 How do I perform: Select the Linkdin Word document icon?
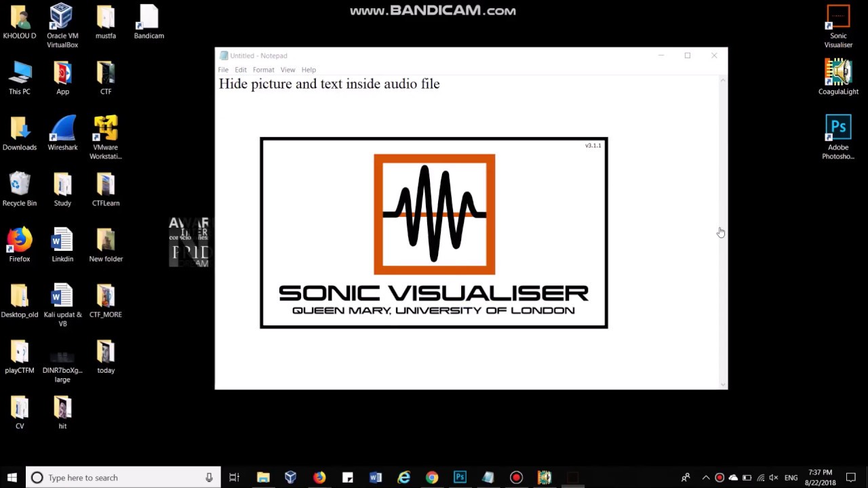[62, 245]
